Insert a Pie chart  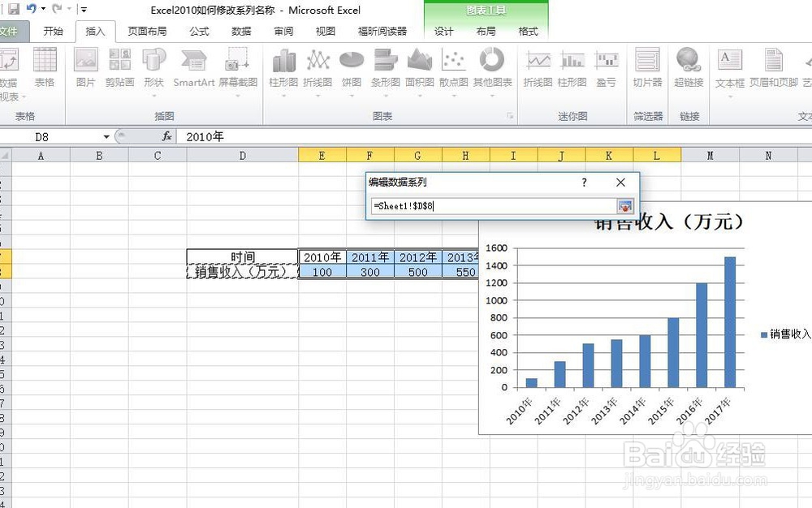point(351,69)
